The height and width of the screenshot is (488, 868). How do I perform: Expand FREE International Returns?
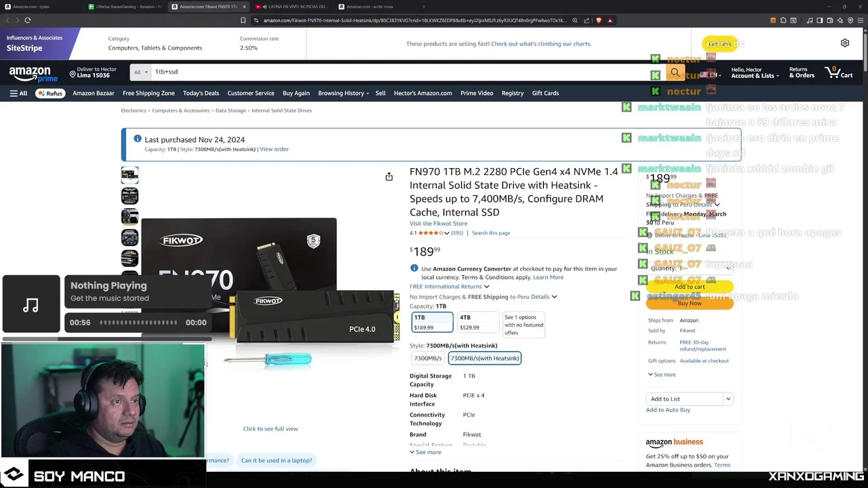[449, 287]
